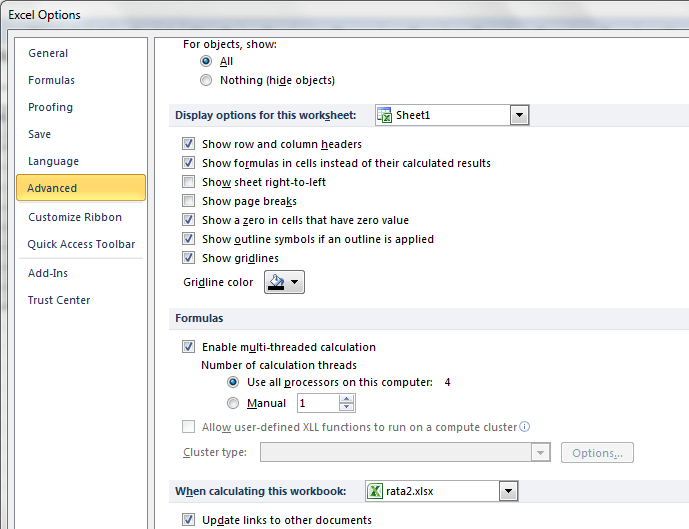Click the Sheet1 worksheet icon in the selector
689x529 pixels.
pos(384,115)
